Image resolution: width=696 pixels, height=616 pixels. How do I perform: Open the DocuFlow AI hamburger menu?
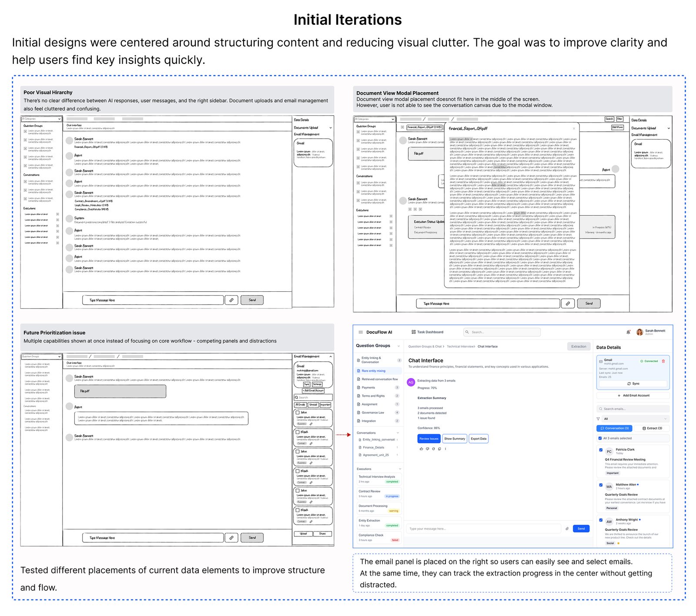coord(360,332)
